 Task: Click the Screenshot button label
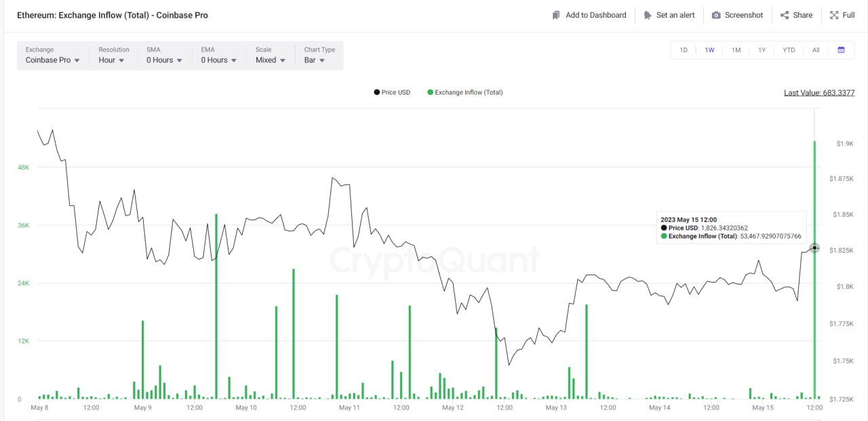tap(744, 15)
